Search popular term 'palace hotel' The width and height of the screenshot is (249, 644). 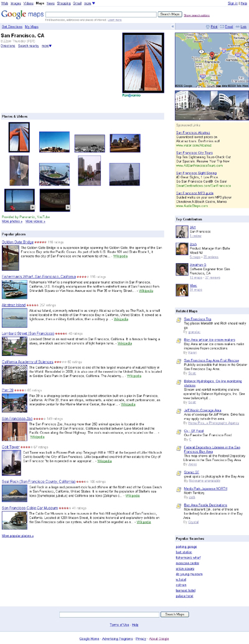184,596
